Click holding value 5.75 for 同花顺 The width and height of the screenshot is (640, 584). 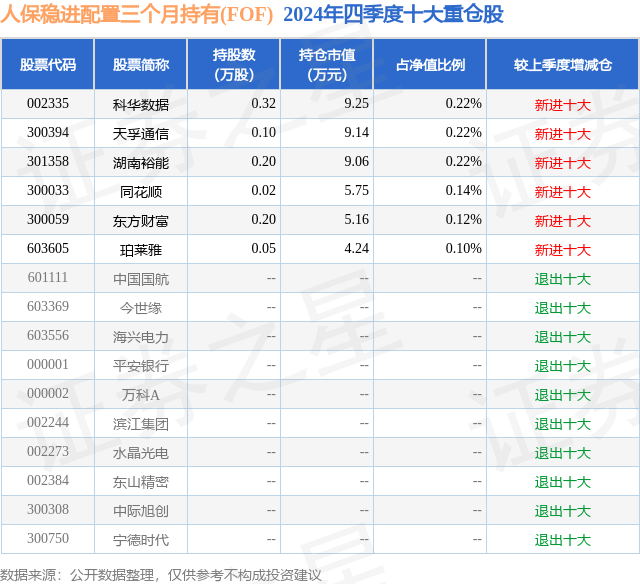coord(356,191)
